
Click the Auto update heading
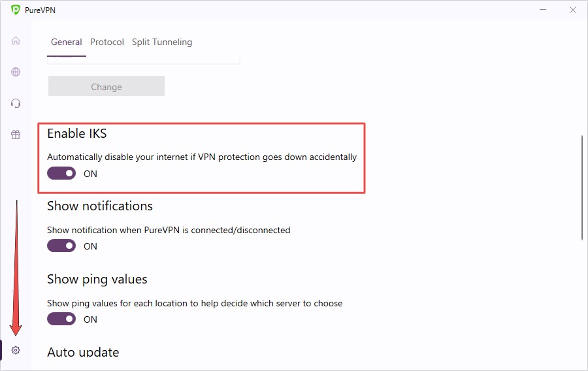click(x=83, y=351)
